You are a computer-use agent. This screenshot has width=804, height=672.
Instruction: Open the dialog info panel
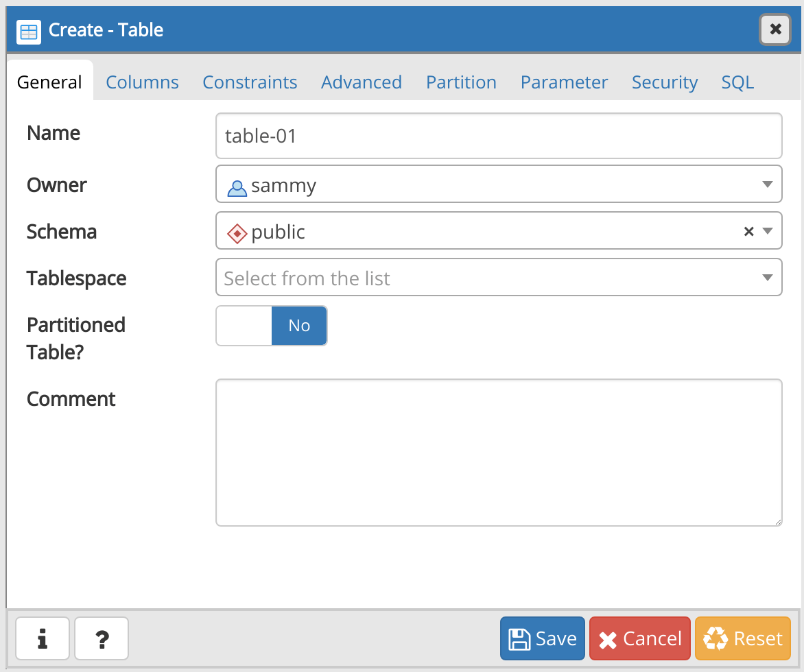(42, 638)
